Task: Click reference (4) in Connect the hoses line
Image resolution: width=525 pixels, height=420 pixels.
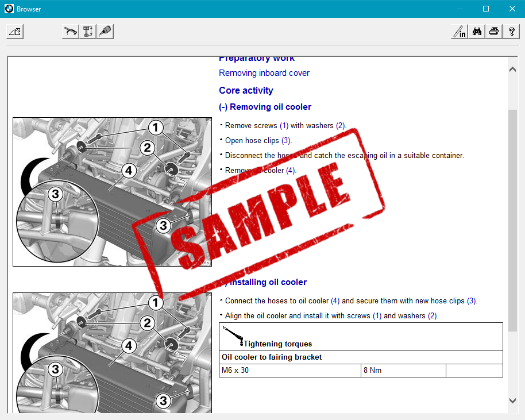Action: pos(335,300)
